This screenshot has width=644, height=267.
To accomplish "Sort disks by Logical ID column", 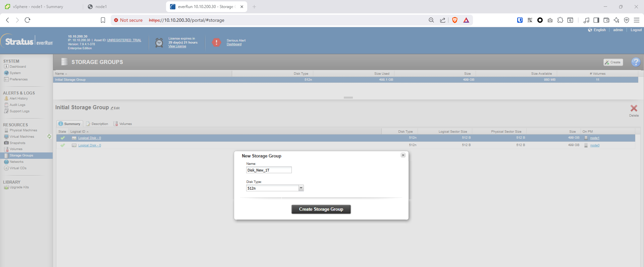I will click(x=78, y=132).
